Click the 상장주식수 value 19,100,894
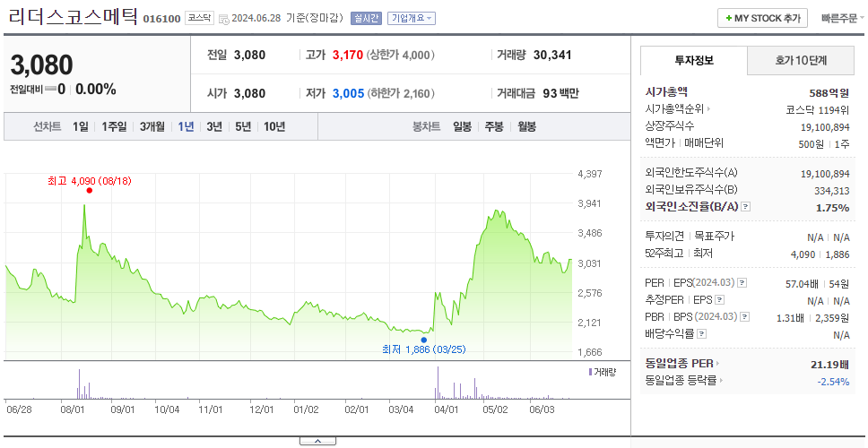Screen dimensions: 868x448 [x=825, y=127]
